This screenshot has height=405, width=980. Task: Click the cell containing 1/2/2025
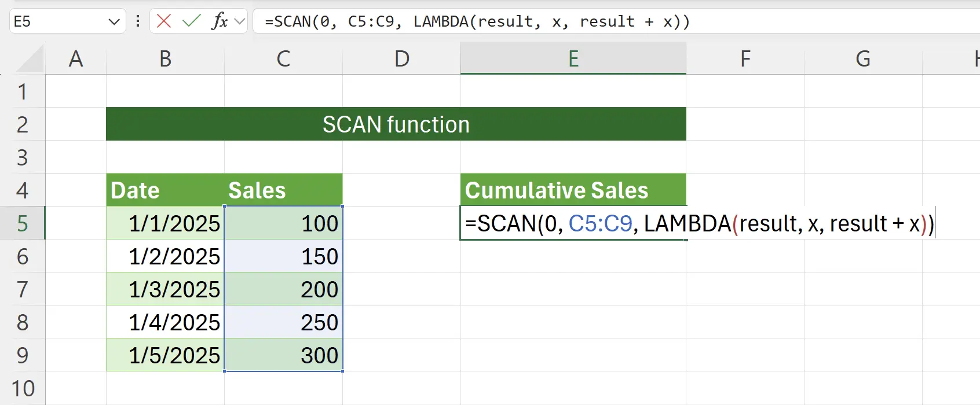[165, 256]
